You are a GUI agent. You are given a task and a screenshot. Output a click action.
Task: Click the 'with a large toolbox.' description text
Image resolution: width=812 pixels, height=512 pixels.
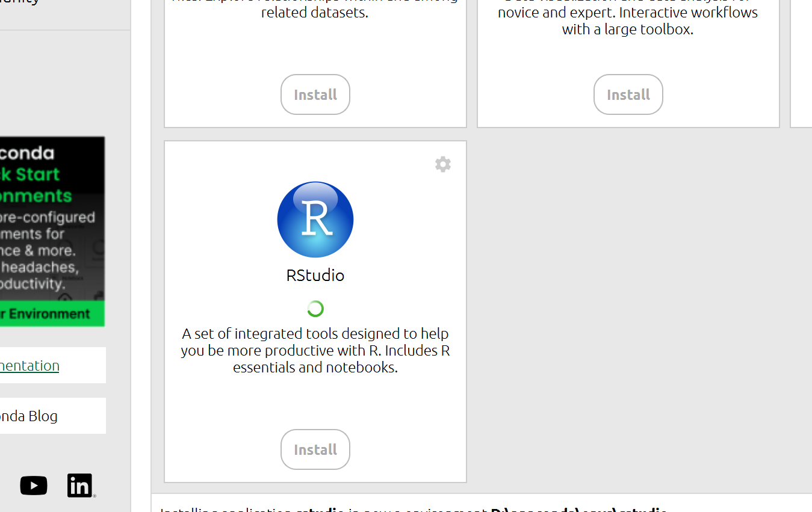[628, 29]
